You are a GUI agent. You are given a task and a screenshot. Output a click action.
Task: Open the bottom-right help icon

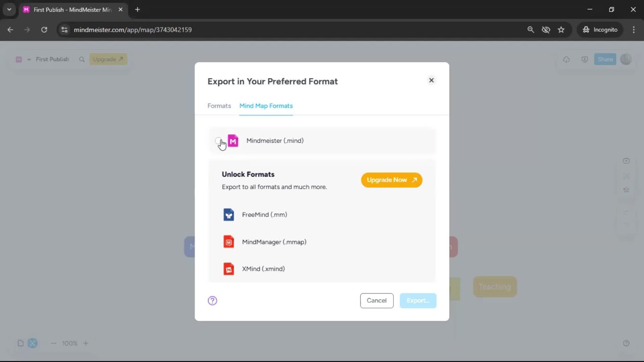(626, 343)
